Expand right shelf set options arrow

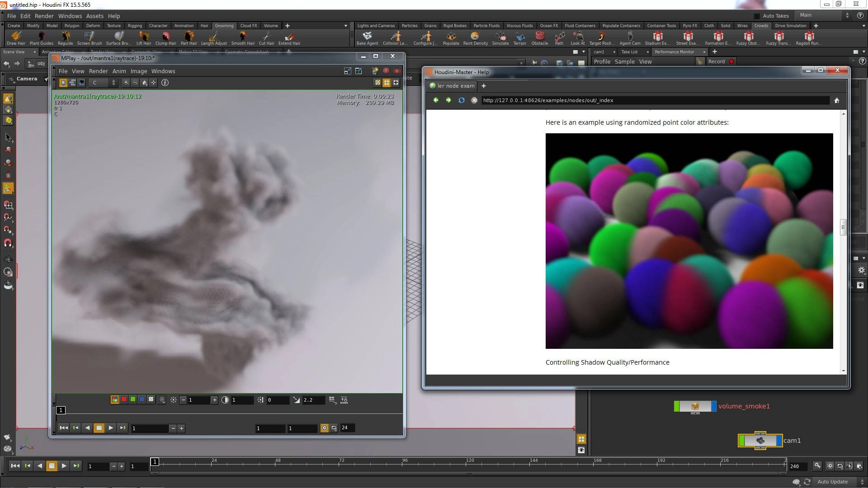tap(863, 26)
